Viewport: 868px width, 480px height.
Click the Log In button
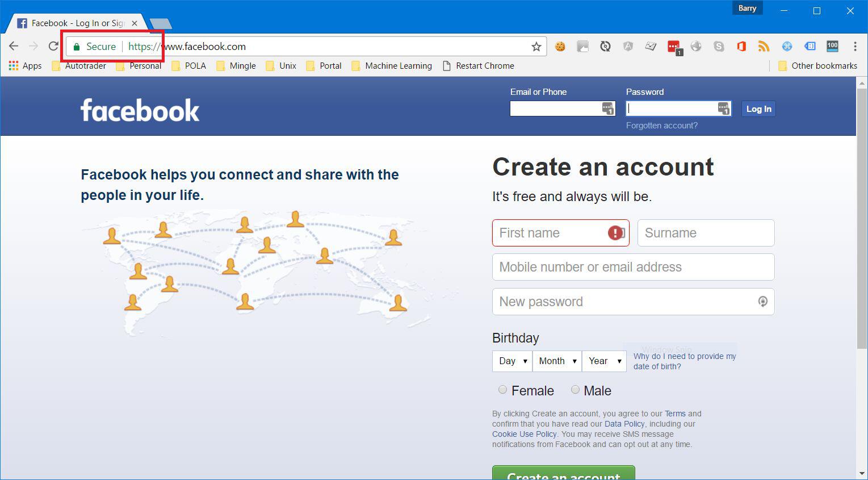tap(758, 108)
